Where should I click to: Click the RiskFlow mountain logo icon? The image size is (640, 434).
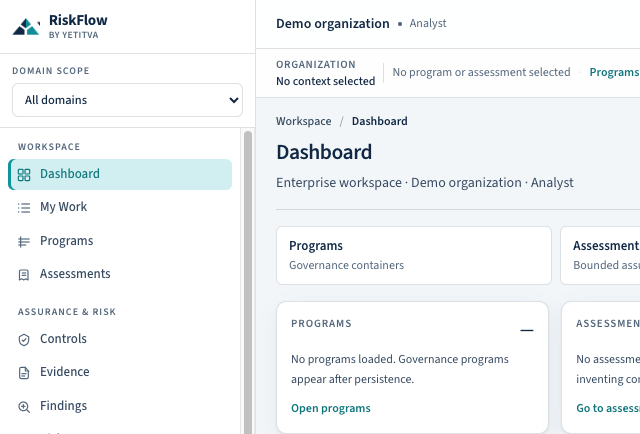[26, 27]
